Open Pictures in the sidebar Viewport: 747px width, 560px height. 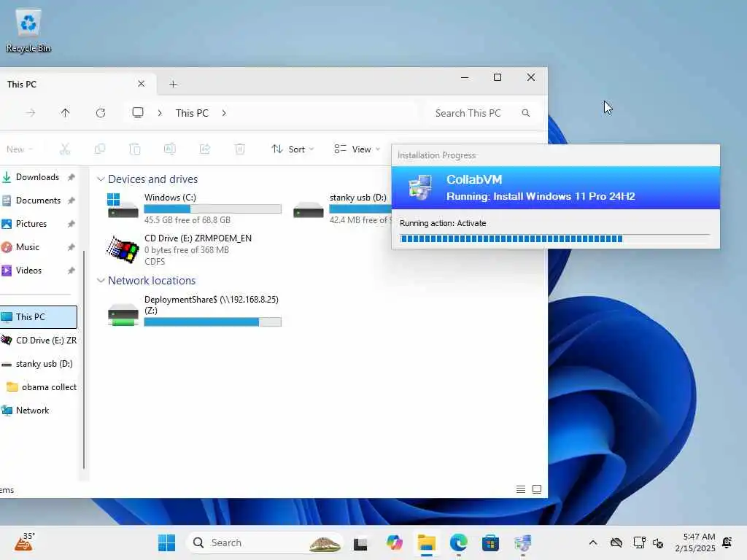pos(38,224)
